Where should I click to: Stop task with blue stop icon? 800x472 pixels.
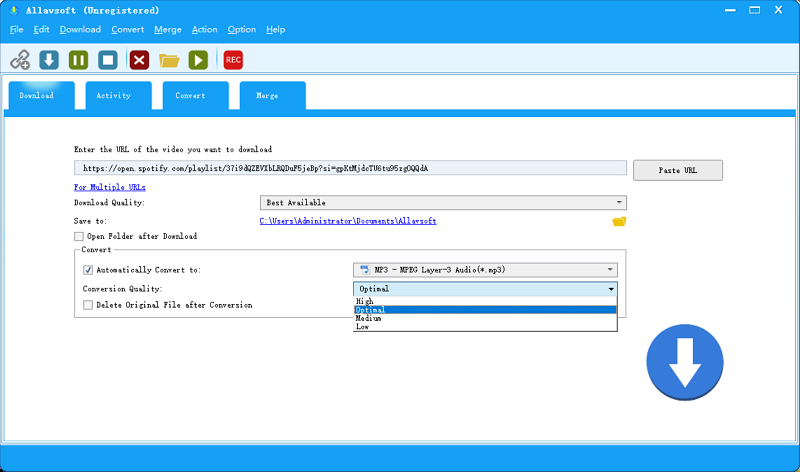pos(108,60)
